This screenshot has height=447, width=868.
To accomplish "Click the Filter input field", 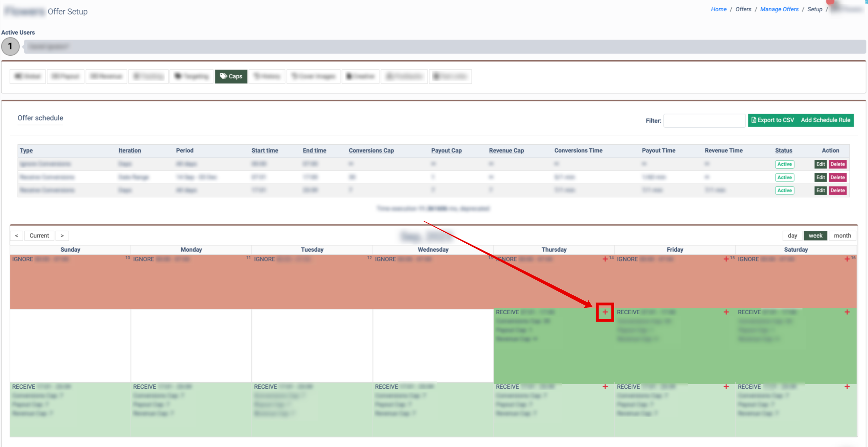I will pyautogui.click(x=704, y=120).
